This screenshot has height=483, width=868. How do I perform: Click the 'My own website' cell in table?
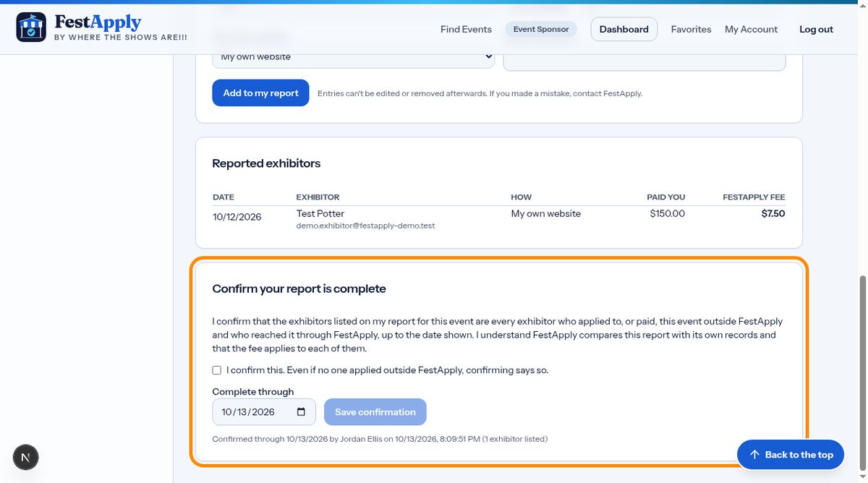(x=546, y=213)
